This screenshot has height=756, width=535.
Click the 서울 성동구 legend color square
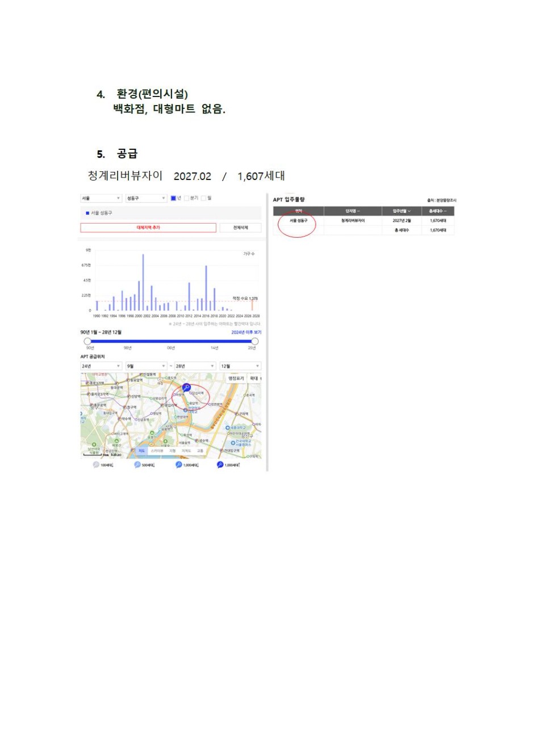pos(87,213)
